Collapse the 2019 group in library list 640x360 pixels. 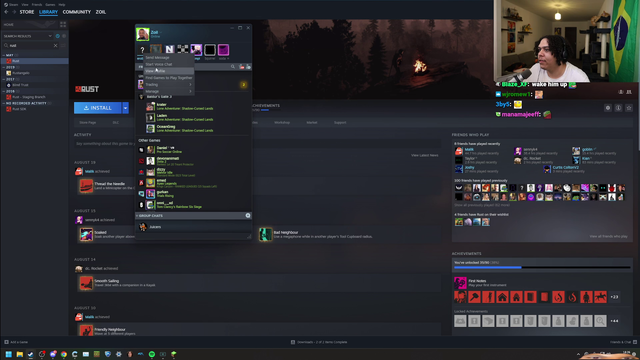4,67
